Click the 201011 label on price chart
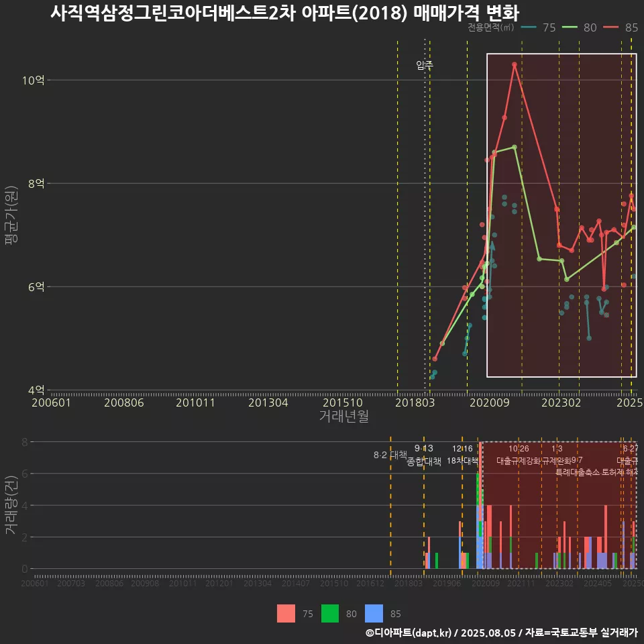Screen dimensions: 644x644 pos(195,402)
